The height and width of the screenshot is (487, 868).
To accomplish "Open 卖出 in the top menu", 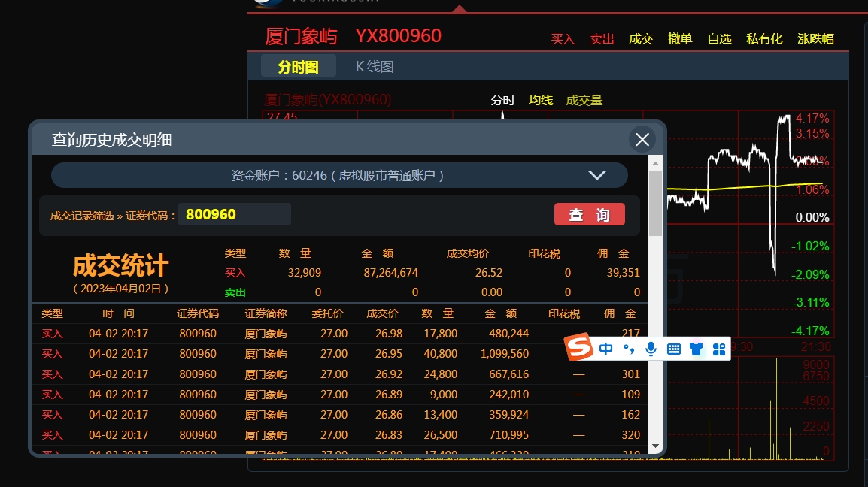I will (x=602, y=39).
